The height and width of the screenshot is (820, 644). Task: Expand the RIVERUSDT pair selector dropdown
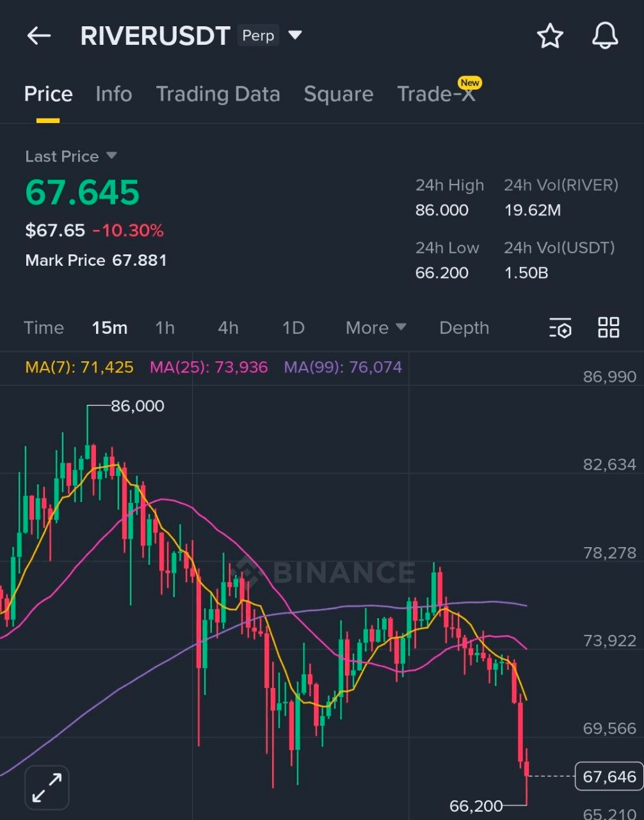click(x=295, y=35)
